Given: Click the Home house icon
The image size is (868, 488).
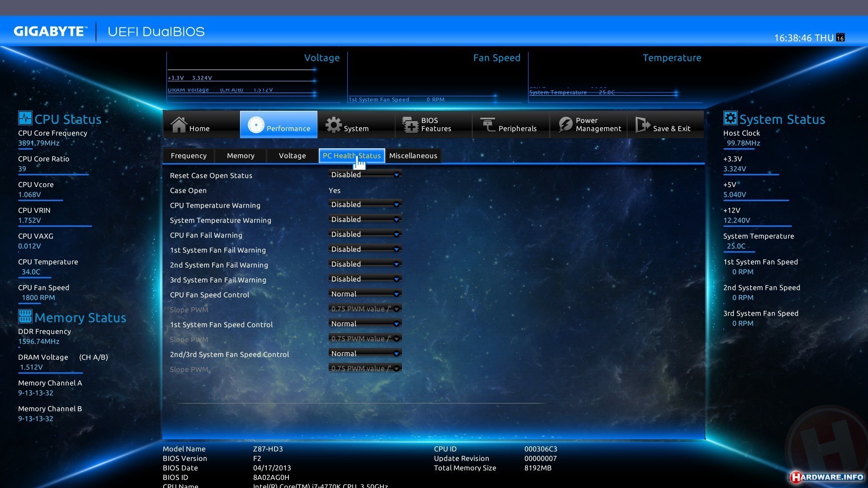Looking at the screenshot, I should tap(179, 125).
